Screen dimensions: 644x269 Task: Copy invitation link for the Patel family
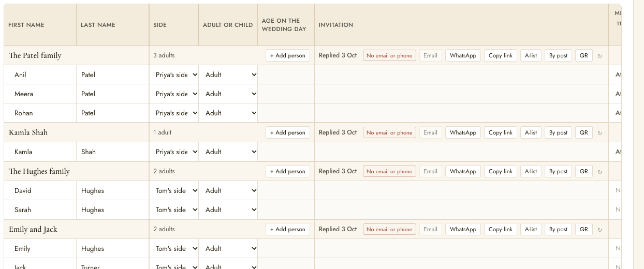coord(501,55)
